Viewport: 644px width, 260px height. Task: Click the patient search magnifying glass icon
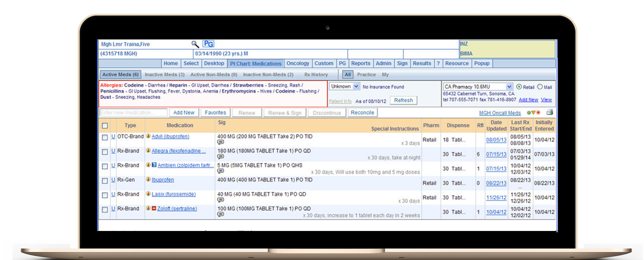195,44
